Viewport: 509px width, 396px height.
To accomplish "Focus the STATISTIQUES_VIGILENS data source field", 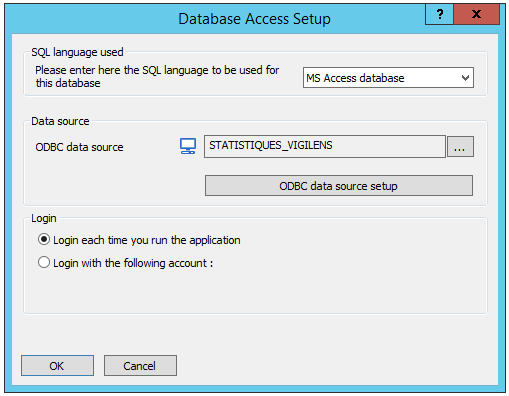I will tap(325, 146).
